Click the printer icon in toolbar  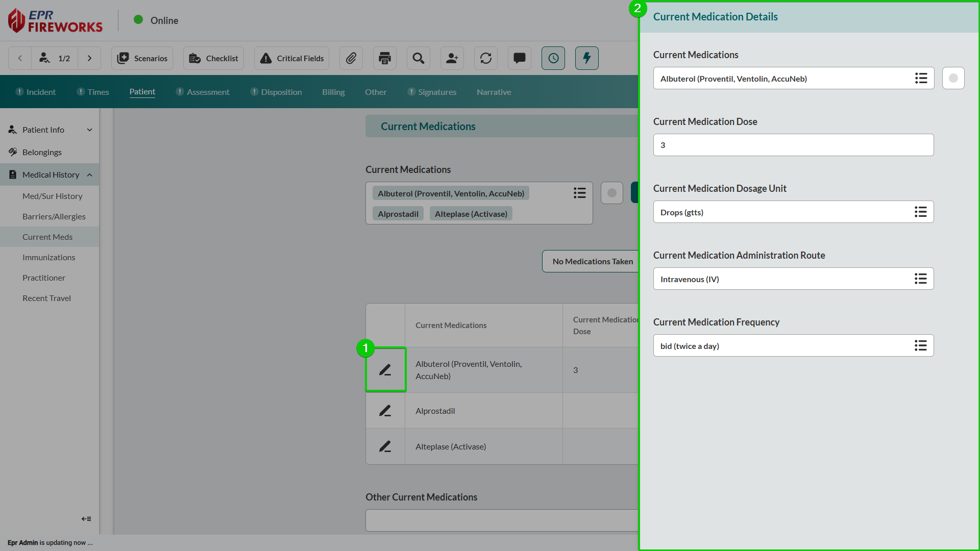click(385, 58)
